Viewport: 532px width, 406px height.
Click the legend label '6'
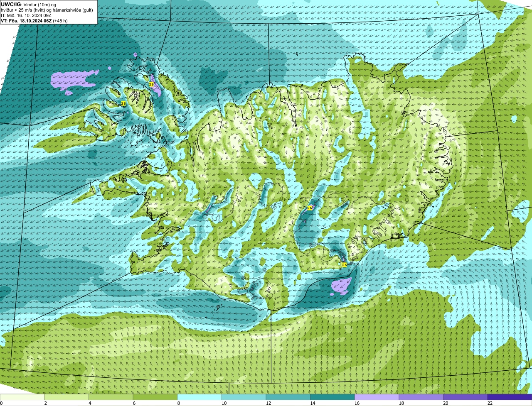tap(134, 403)
